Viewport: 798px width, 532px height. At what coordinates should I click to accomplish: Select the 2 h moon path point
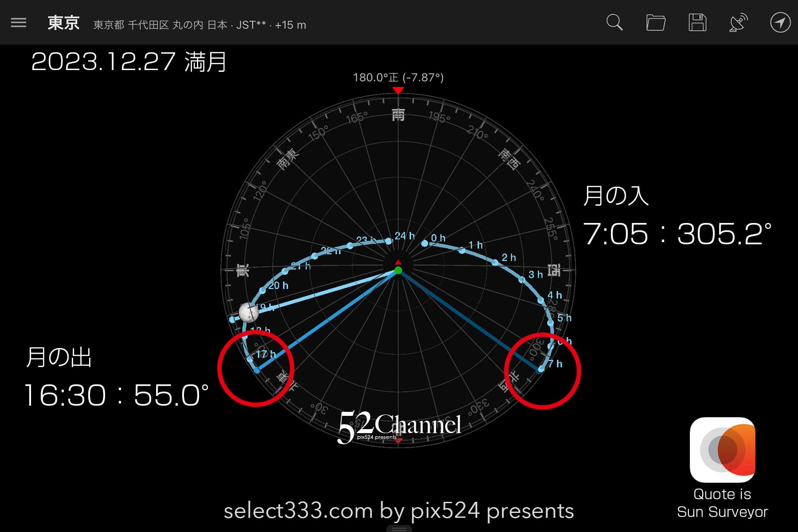click(x=495, y=262)
